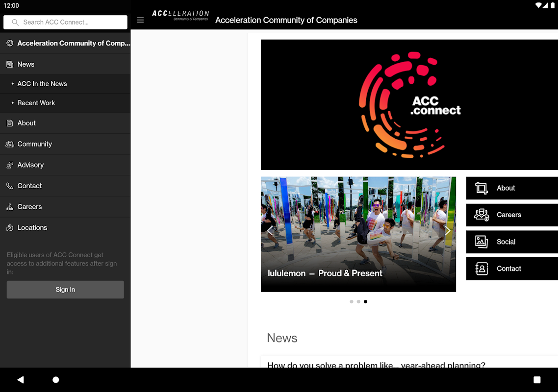
Task: Click the Locations map pin icon
Action: [10, 228]
